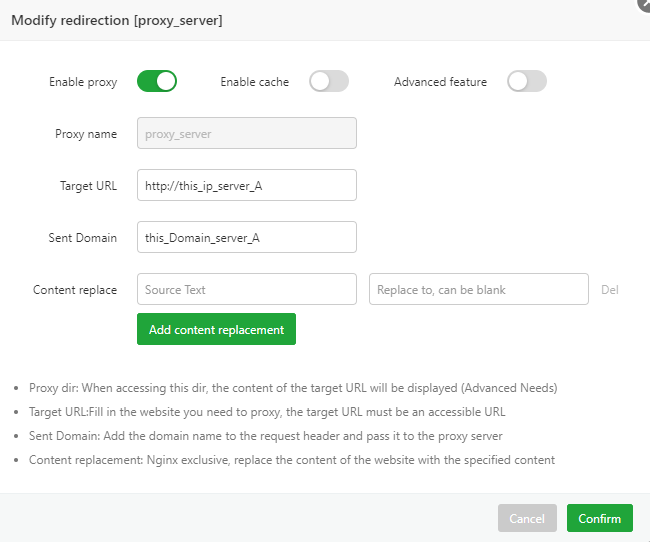The height and width of the screenshot is (542, 650).
Task: Click the "Enable cache" label text
Action: click(x=254, y=82)
